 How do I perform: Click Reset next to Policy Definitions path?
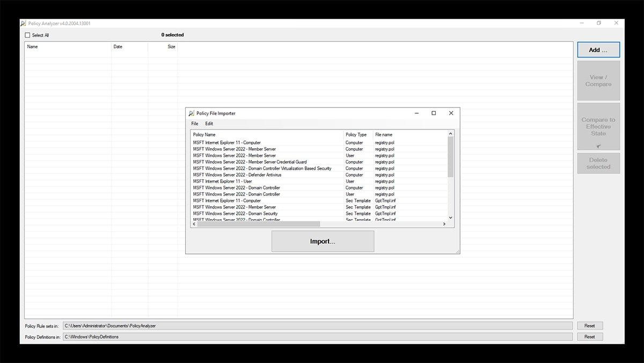[590, 337]
